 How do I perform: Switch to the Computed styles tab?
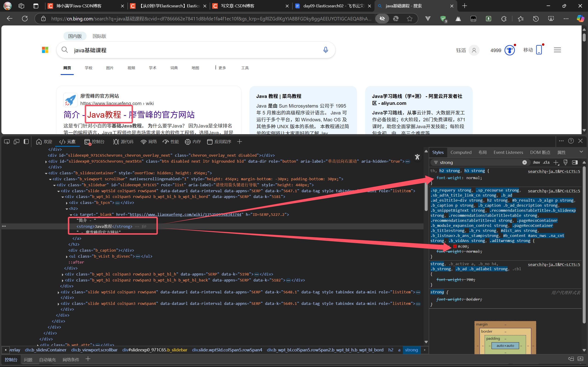point(461,153)
